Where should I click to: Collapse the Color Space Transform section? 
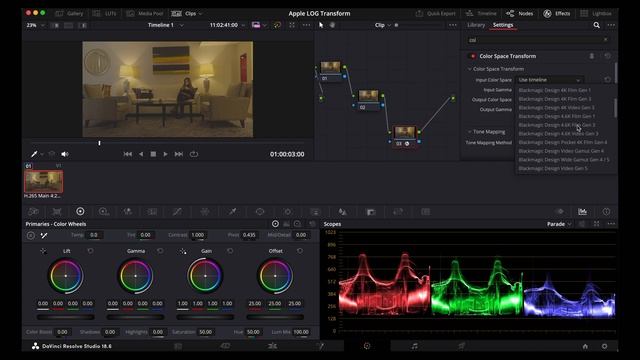(470, 69)
